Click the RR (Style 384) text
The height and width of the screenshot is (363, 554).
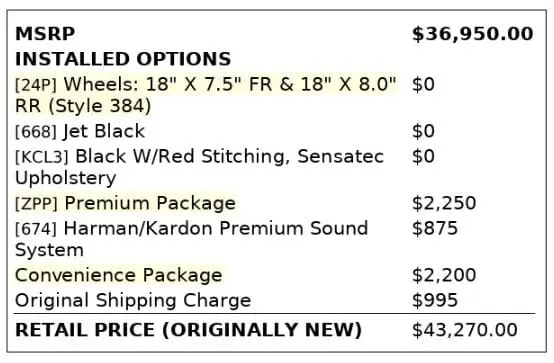83,106
